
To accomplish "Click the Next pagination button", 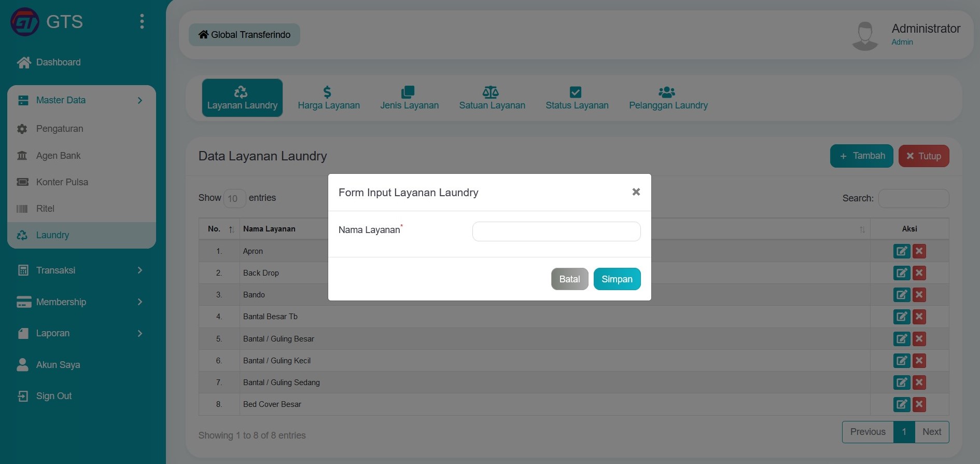I will tap(932, 432).
